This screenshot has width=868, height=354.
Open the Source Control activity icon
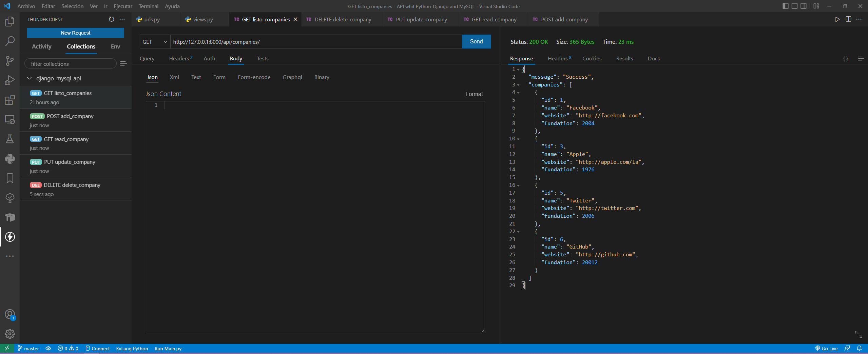[10, 61]
